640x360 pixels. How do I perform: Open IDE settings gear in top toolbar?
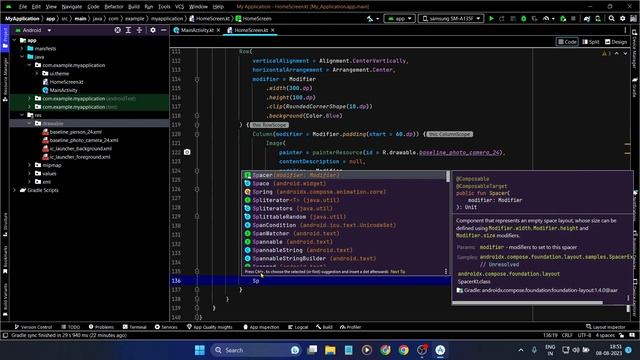(x=622, y=18)
